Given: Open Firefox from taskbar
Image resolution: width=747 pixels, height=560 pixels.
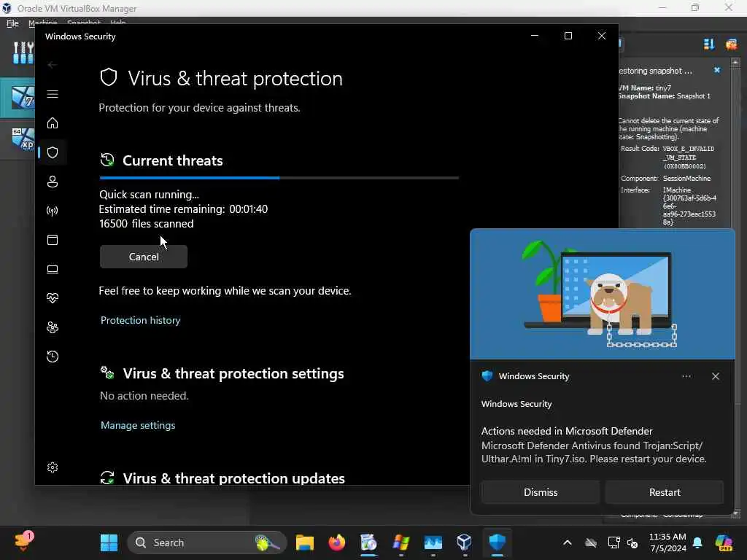Looking at the screenshot, I should click(x=337, y=542).
